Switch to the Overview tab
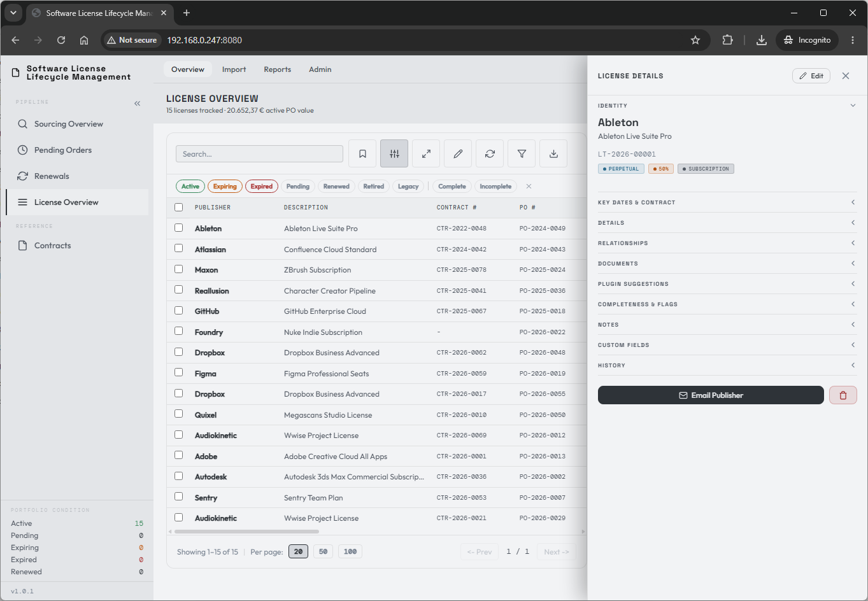 [188, 69]
